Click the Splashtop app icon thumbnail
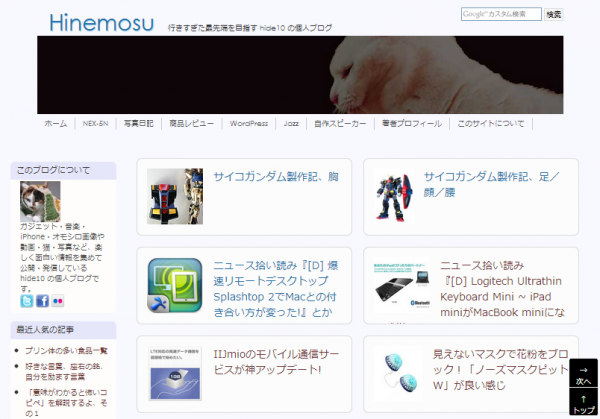The width and height of the screenshot is (600, 419). click(x=175, y=285)
